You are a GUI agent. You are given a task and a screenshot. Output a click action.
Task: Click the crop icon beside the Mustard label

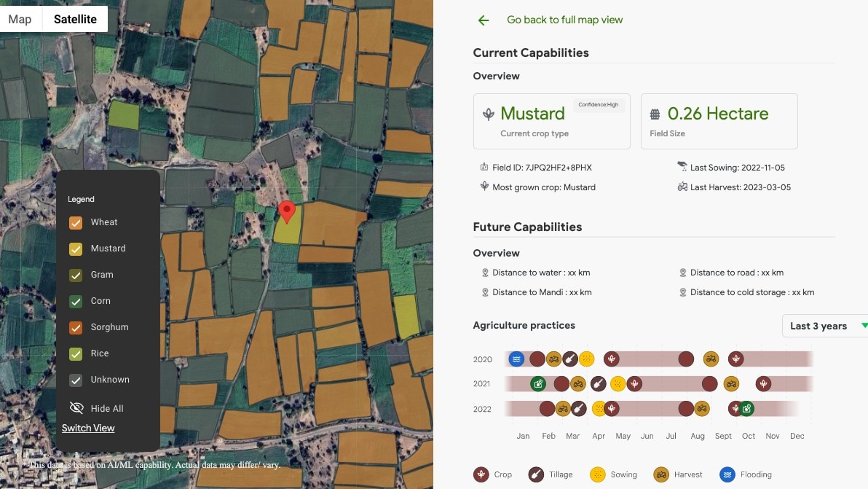489,113
